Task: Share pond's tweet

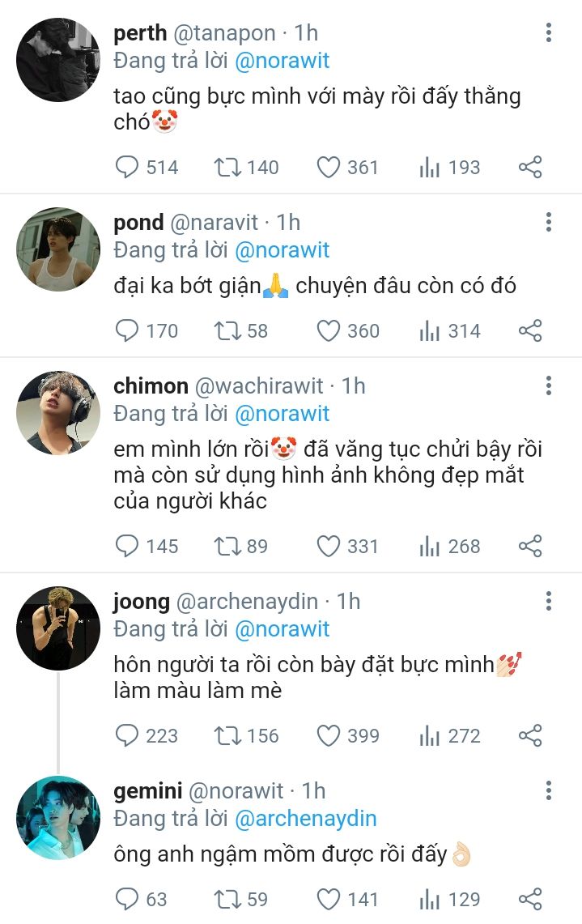Action: 530,331
